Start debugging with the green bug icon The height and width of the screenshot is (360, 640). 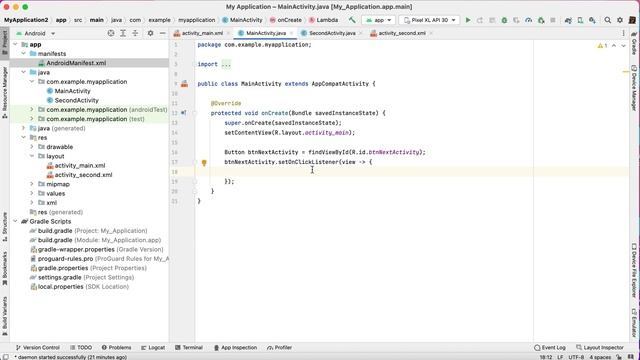click(x=504, y=20)
